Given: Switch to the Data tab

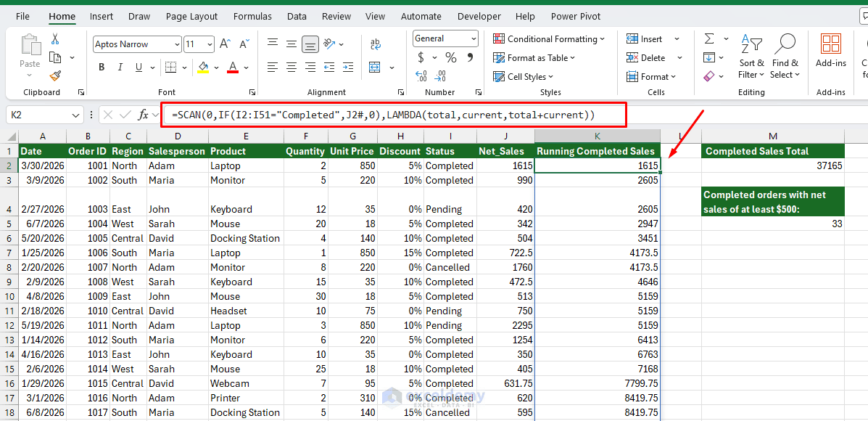Looking at the screenshot, I should 297,16.
